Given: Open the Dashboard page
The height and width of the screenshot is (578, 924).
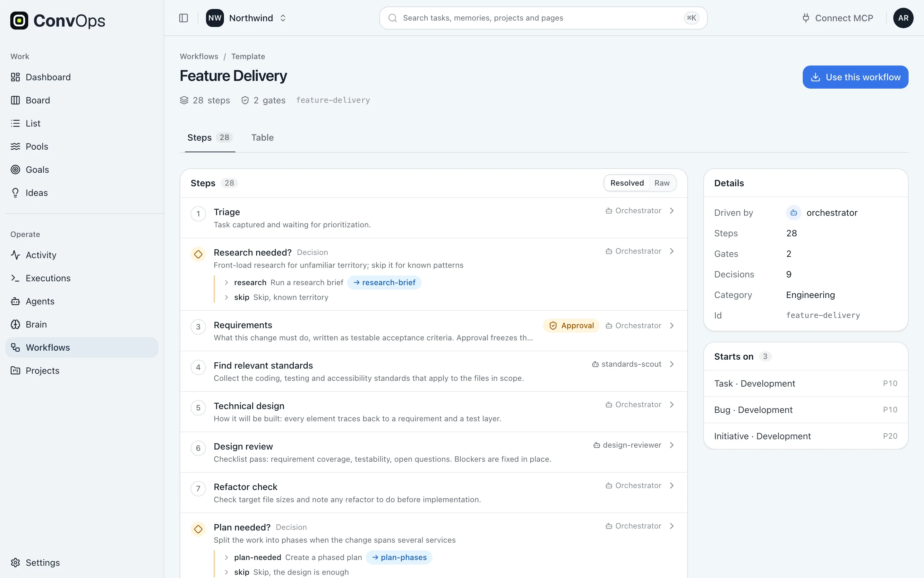Looking at the screenshot, I should 82,77.
